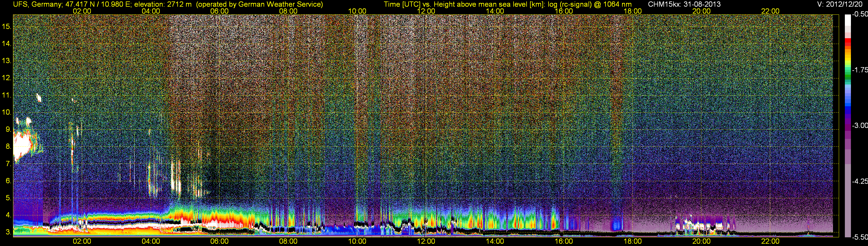
Task: Click the 18:00 label on the bottom time axis
Action: coord(632,241)
